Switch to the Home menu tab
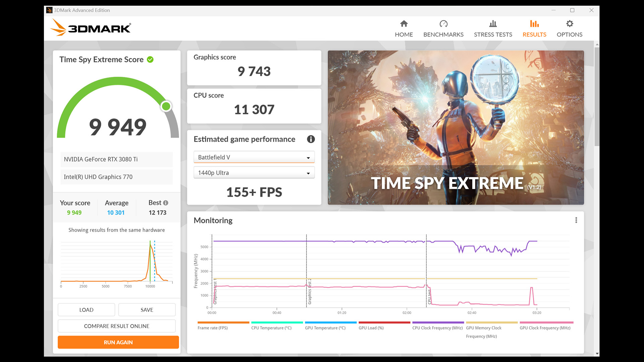This screenshot has height=362, width=644. pyautogui.click(x=404, y=28)
